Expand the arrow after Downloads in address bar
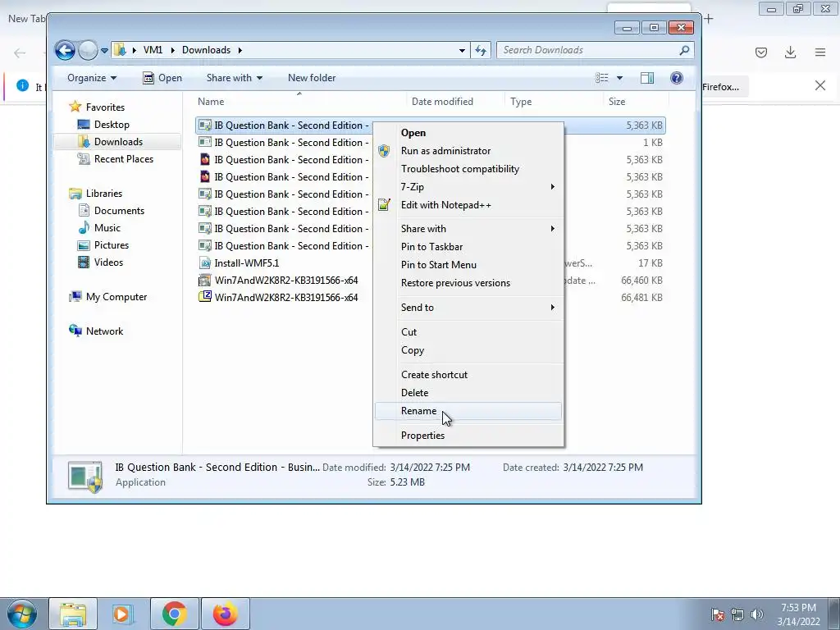 (240, 50)
